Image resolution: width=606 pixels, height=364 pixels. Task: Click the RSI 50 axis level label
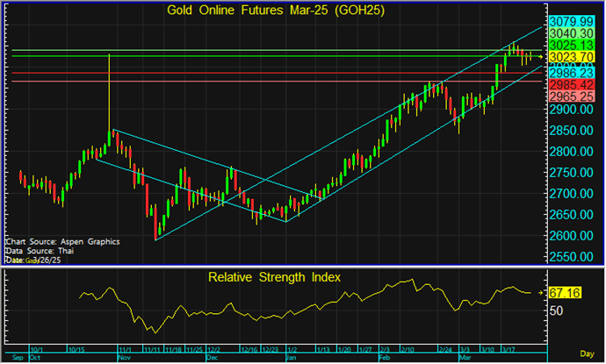point(557,310)
